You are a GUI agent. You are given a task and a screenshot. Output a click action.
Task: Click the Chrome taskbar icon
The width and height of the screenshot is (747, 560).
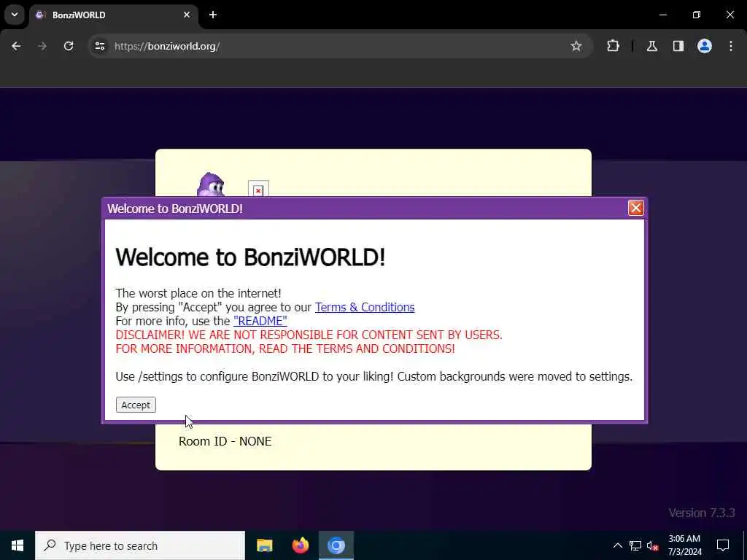[336, 545]
